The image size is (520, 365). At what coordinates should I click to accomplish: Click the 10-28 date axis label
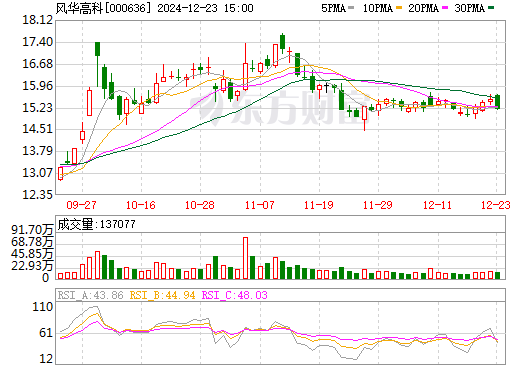point(200,205)
